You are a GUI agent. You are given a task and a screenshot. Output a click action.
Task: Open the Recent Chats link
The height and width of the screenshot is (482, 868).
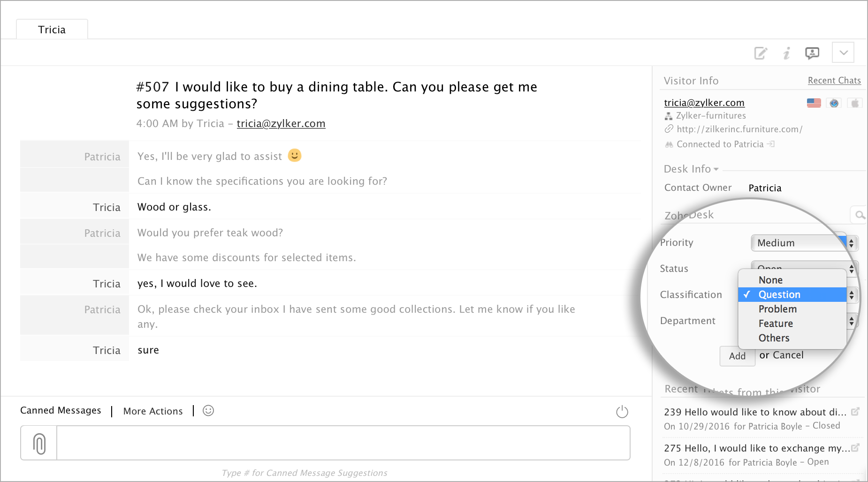(x=834, y=81)
